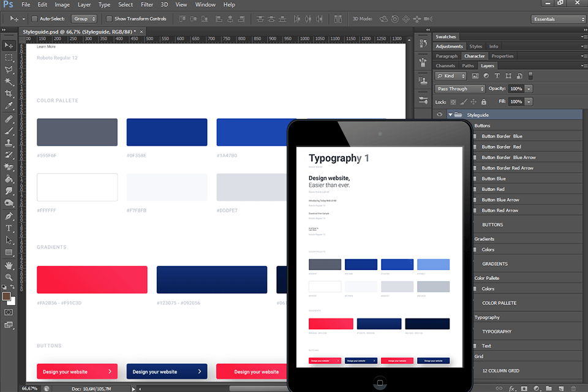Image resolution: width=588 pixels, height=392 pixels.
Task: Collapse the Styleguide group
Action: pos(450,114)
